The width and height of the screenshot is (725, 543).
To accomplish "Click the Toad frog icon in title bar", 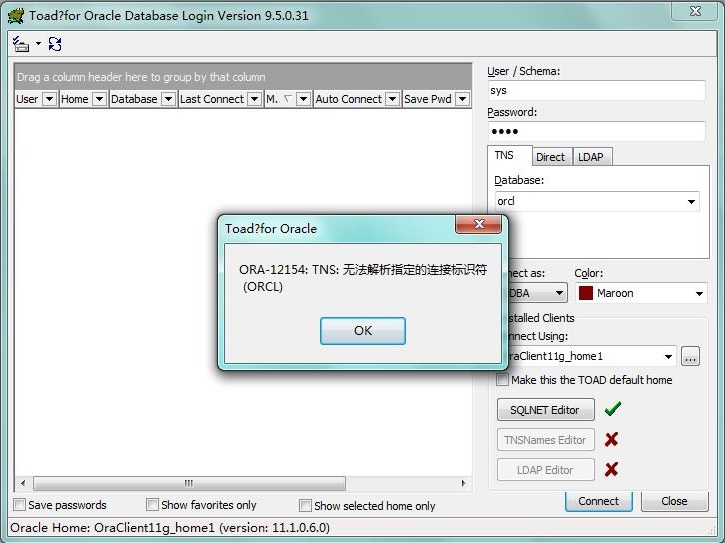I will pos(15,14).
